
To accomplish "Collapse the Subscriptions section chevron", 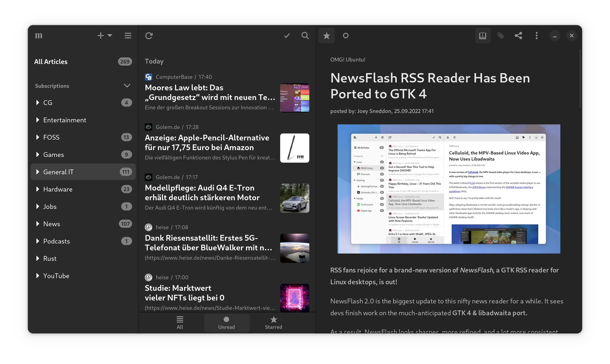I will tap(127, 86).
